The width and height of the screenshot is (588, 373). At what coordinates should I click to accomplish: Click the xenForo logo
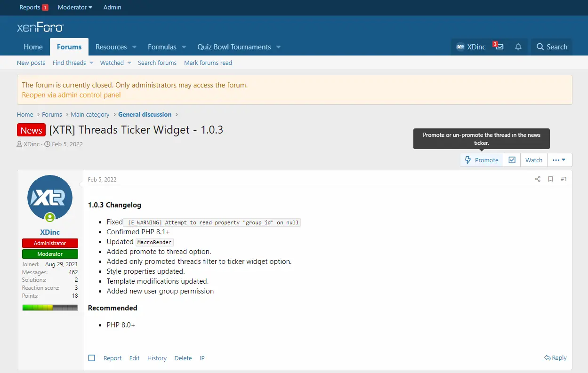[40, 28]
